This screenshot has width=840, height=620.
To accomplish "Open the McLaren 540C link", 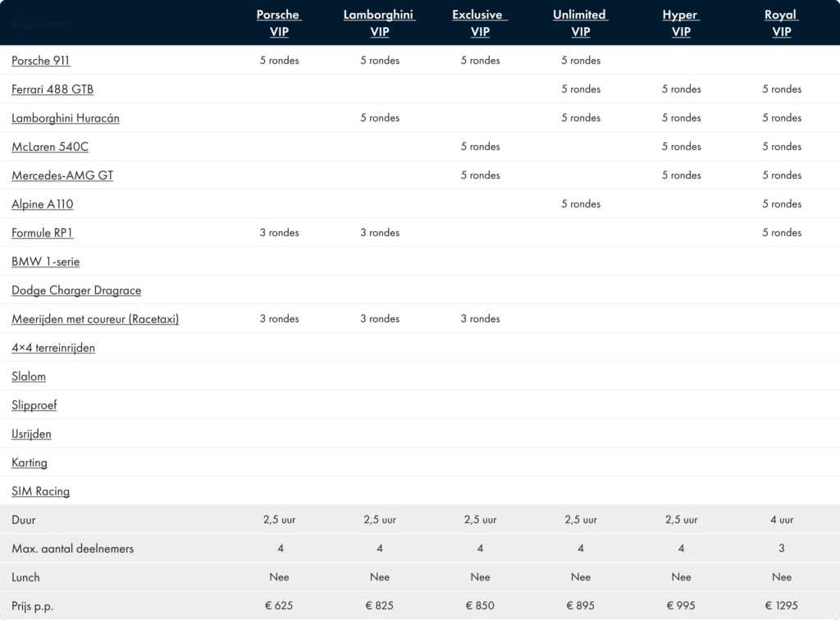I will pyautogui.click(x=50, y=147).
